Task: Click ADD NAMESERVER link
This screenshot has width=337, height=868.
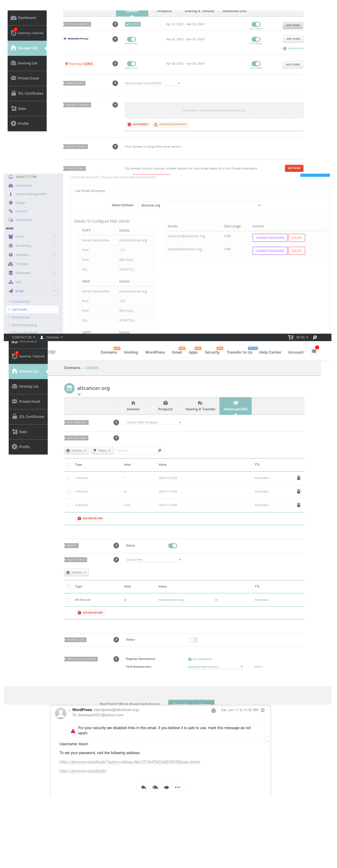Action: coord(200,659)
